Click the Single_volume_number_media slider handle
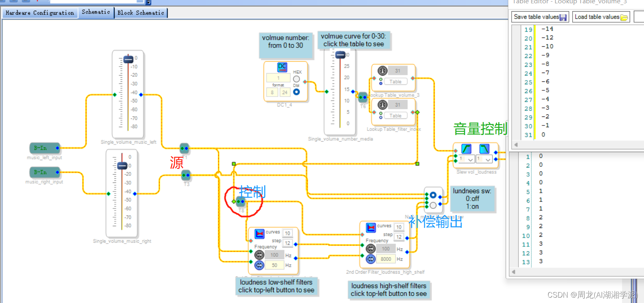This screenshot has height=303, width=644. [340, 55]
